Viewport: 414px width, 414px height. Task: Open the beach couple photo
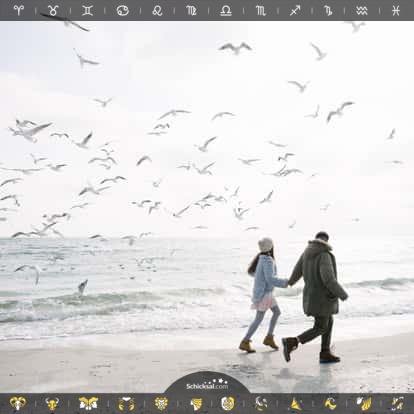click(207, 207)
